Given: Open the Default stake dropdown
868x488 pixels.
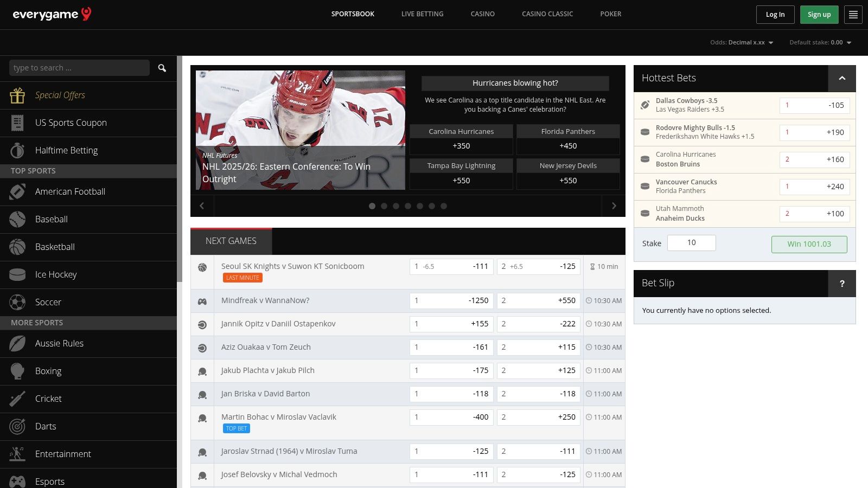Looking at the screenshot, I should click(x=820, y=42).
